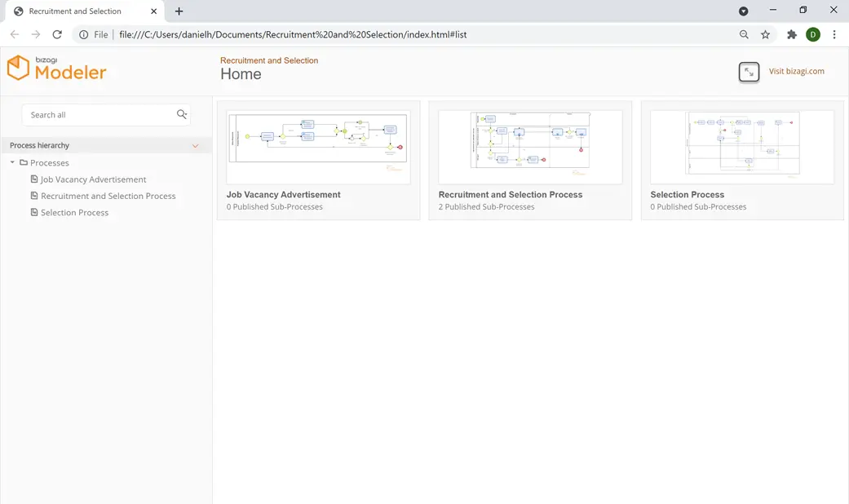Screen dimensions: 849x504
Task: Click the document icon beside Recruitment and Selection Process
Action: pos(34,196)
